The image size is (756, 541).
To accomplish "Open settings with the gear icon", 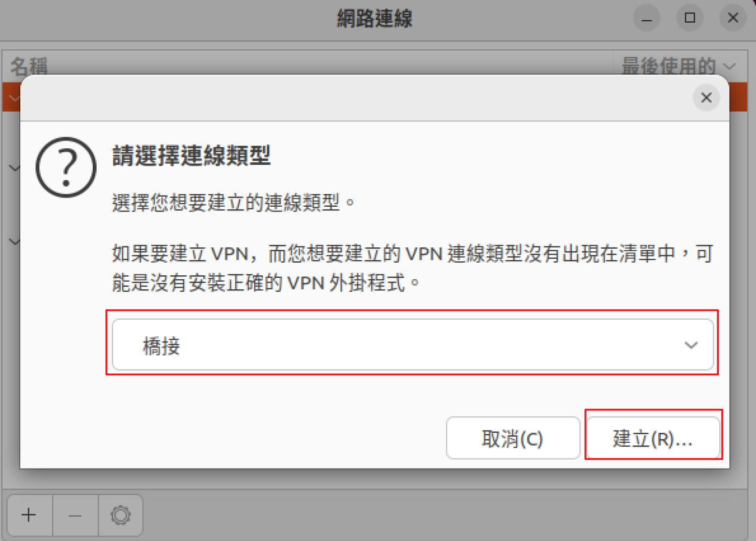I will click(120, 515).
